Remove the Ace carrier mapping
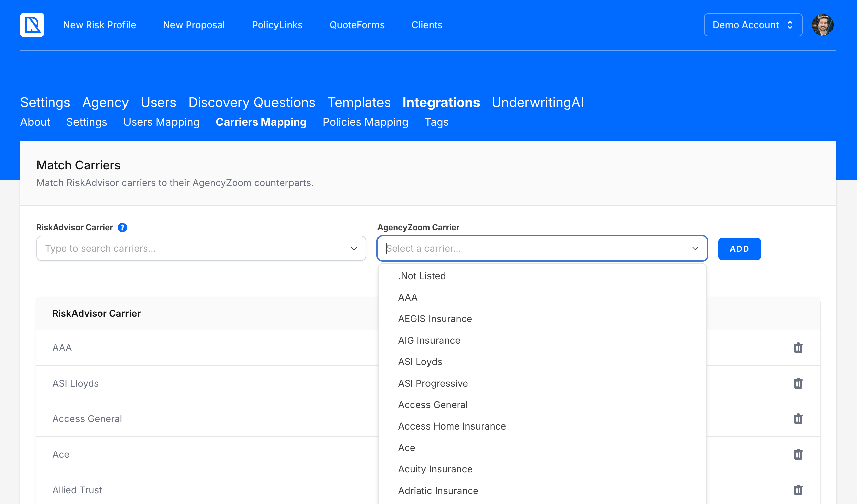This screenshot has width=857, height=504. [x=798, y=454]
